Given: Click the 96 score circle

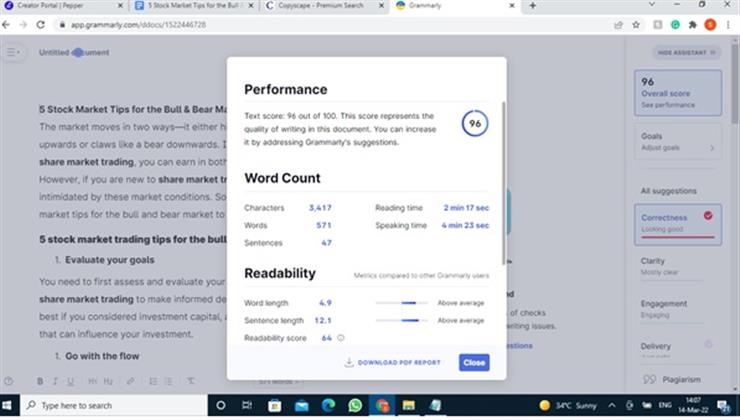Looking at the screenshot, I should [475, 124].
